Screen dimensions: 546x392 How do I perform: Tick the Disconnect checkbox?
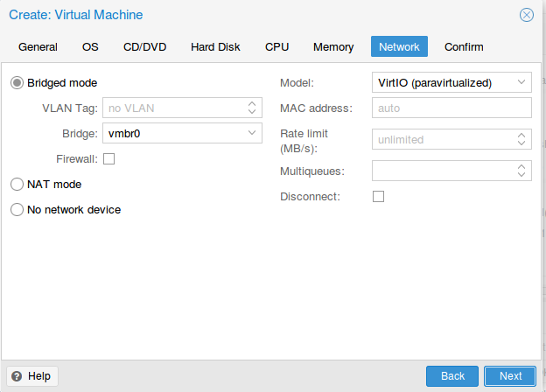(379, 196)
